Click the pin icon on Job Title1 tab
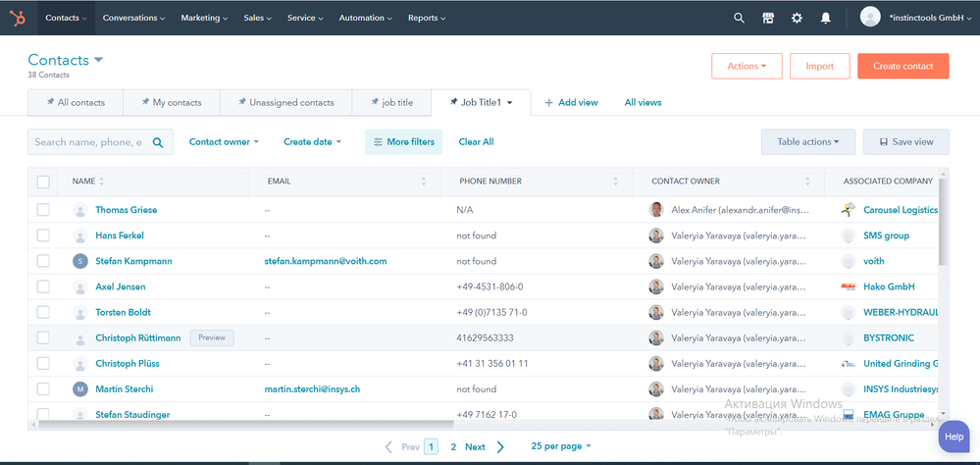980x465 pixels. [x=454, y=102]
